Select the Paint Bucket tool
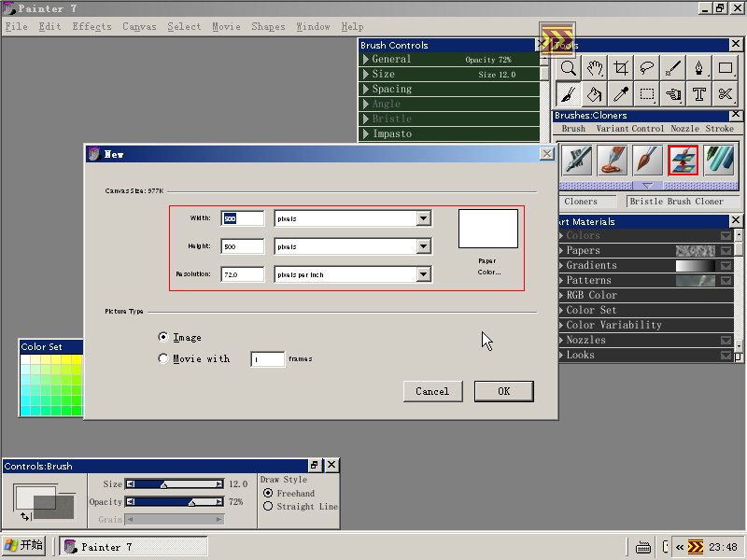This screenshot has height=560, width=747. click(x=595, y=94)
